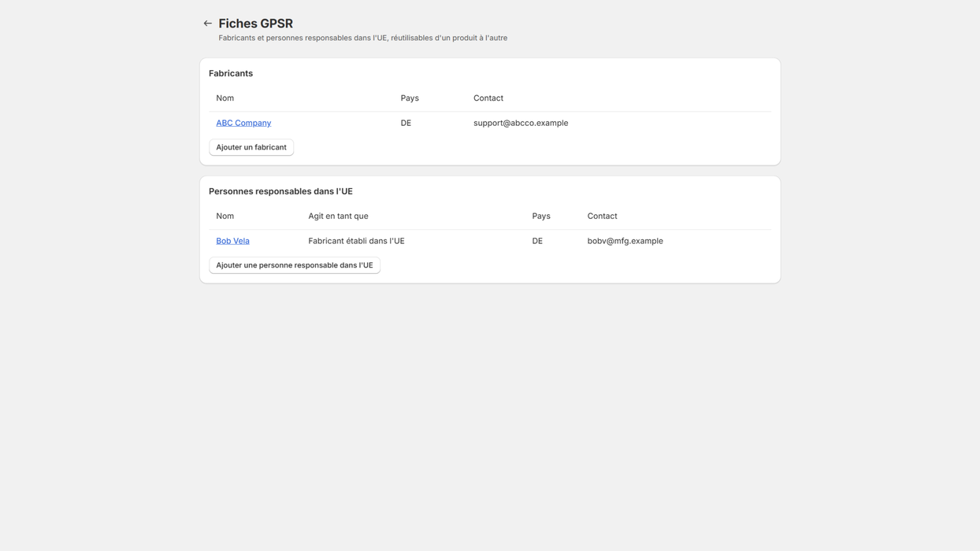Click the Nom header in Personnes responsables table
Image resolution: width=980 pixels, height=551 pixels.
(225, 216)
